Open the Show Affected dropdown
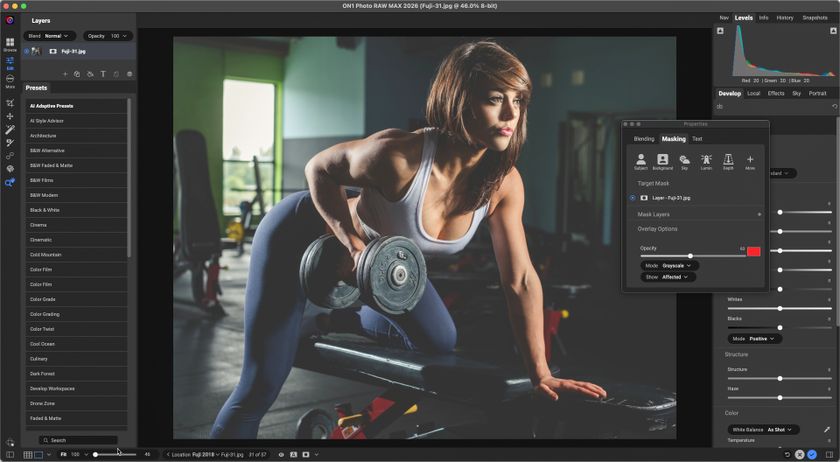 pyautogui.click(x=668, y=277)
